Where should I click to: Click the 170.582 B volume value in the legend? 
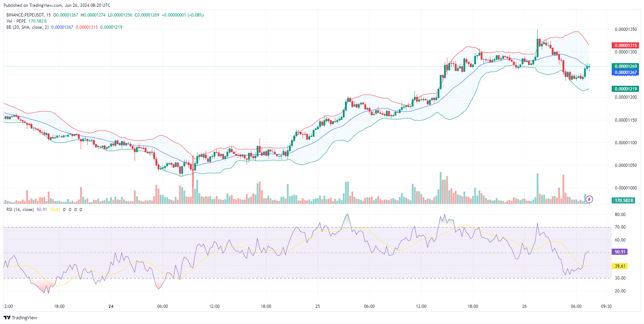38,21
